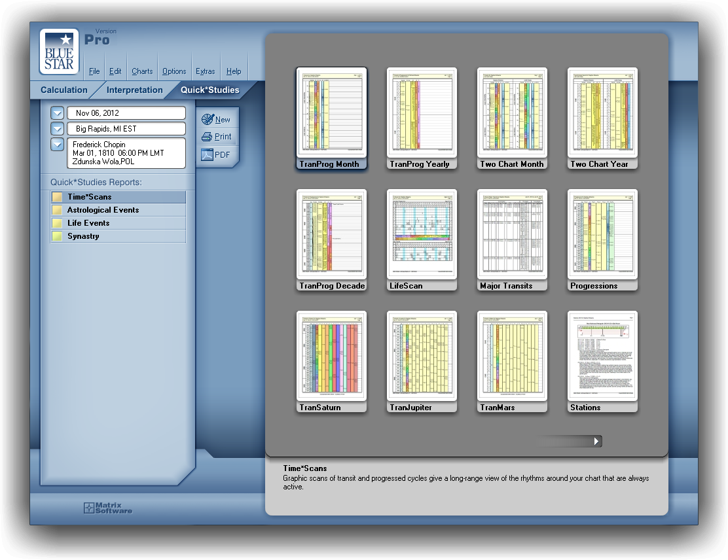Open the TranMars report thumbnail
The width and height of the screenshot is (728, 560).
point(512,361)
